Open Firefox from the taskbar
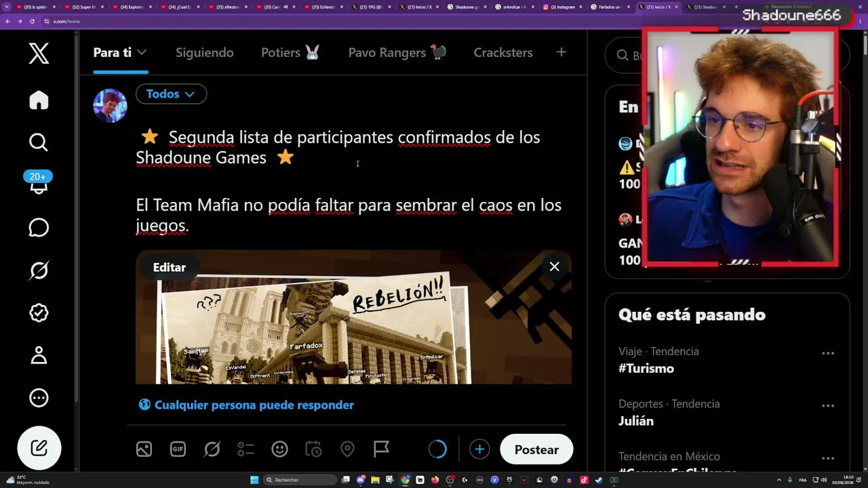 [435, 480]
